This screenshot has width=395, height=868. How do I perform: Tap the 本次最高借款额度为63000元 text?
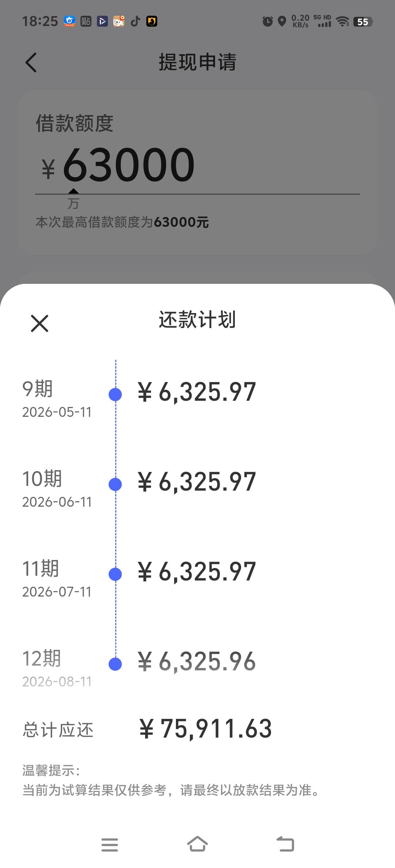(x=122, y=222)
